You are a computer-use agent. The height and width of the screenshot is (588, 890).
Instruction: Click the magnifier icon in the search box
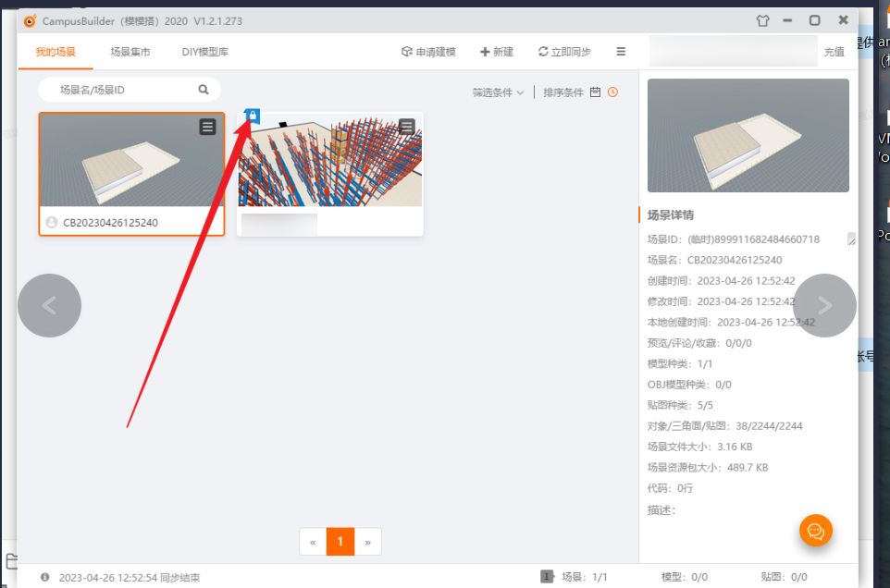point(204,90)
